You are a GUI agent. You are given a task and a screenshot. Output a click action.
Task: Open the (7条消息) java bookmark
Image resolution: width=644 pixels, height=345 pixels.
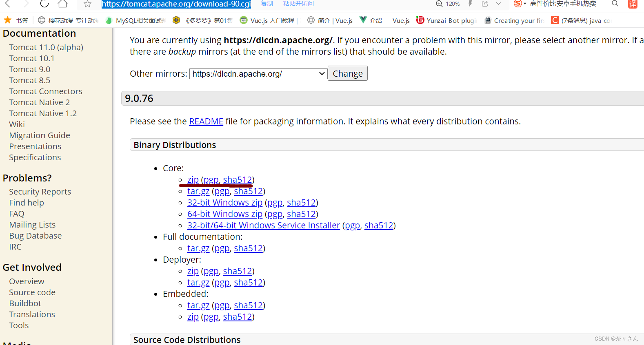(581, 20)
